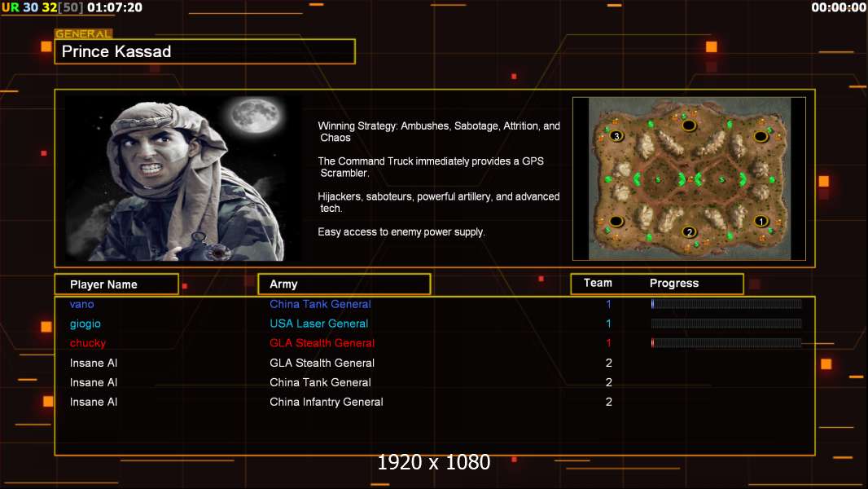868x489 pixels.
Task: Select player name giogio
Action: [85, 324]
